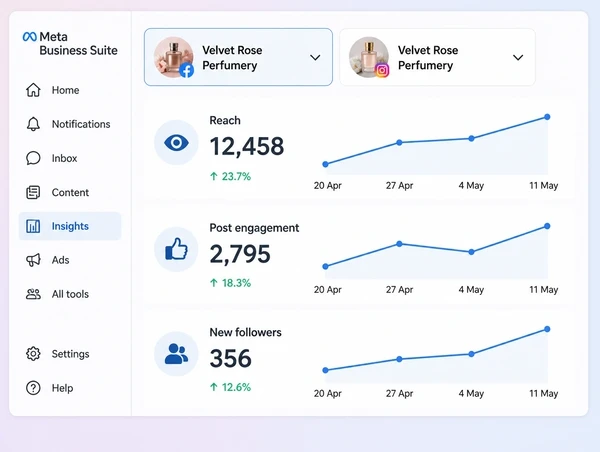The width and height of the screenshot is (600, 452).
Task: Click the New followers value 356
Action: pos(230,358)
